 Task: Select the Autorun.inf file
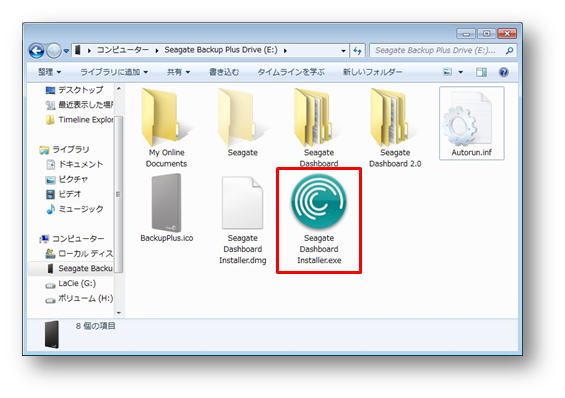[471, 123]
